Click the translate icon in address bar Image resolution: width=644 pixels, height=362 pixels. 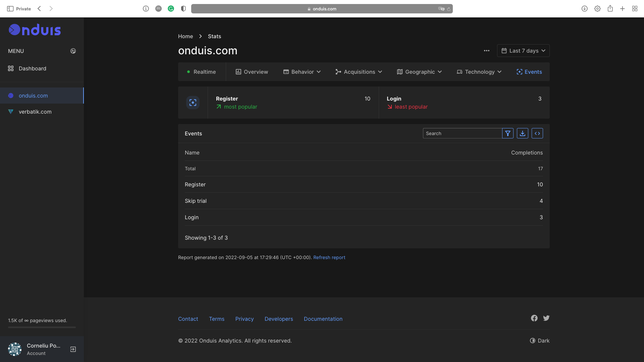441,9
